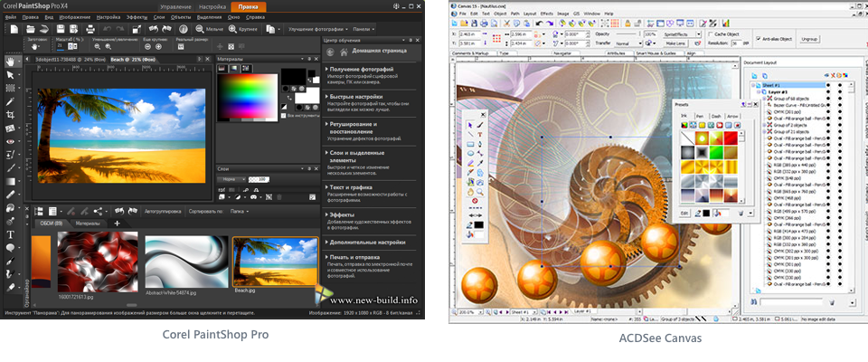Open image information icon in PaintShop Pro

[184, 29]
